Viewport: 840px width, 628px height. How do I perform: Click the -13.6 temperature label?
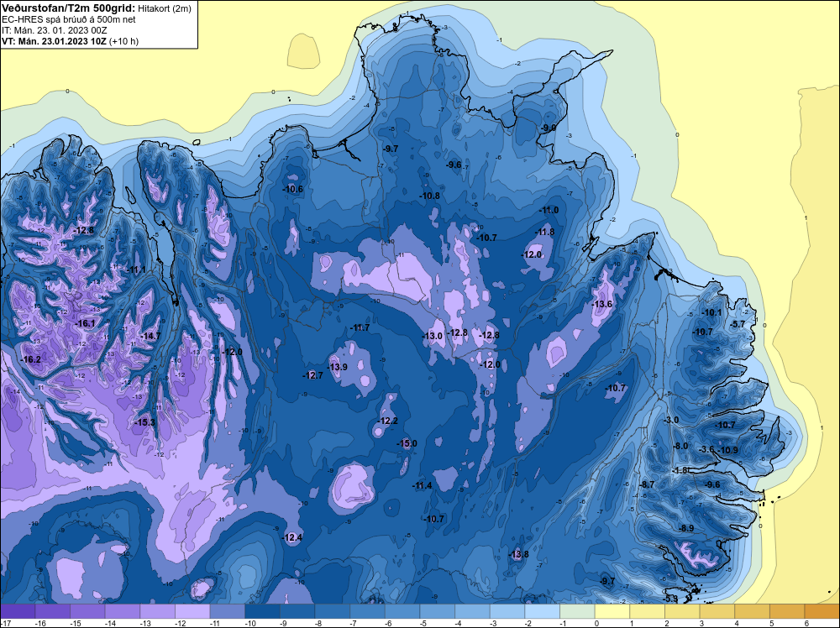coord(601,304)
